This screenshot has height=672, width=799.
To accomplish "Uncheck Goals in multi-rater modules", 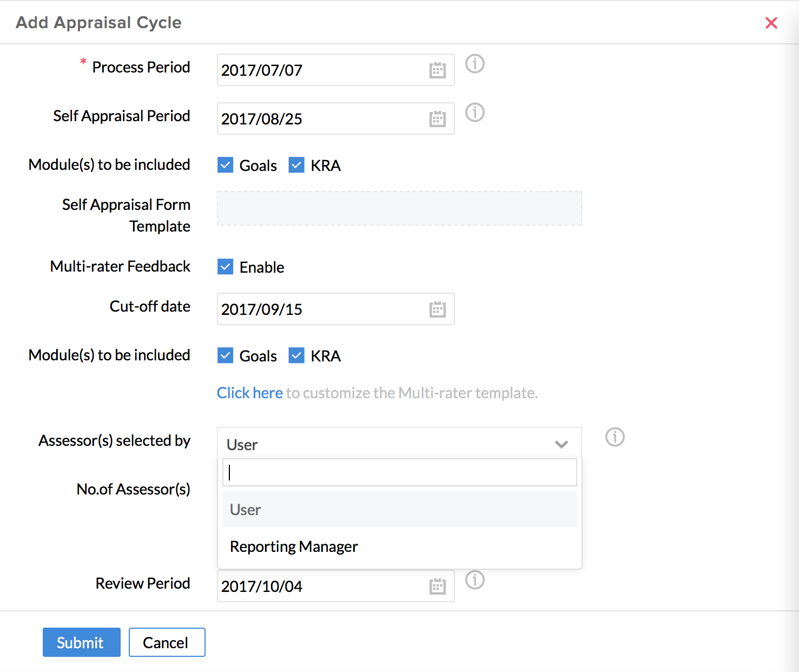I will 226,355.
